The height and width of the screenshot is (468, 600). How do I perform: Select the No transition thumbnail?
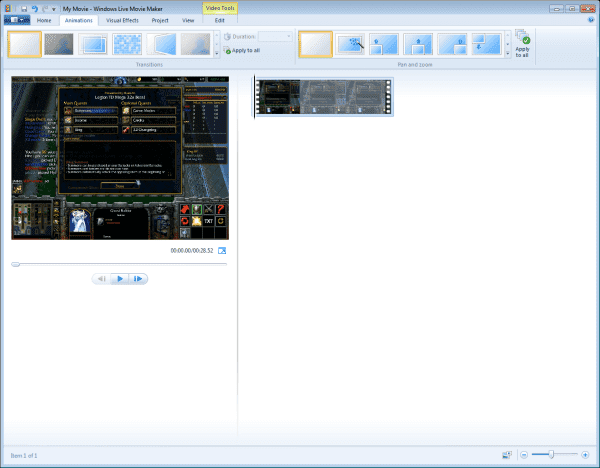pos(24,44)
